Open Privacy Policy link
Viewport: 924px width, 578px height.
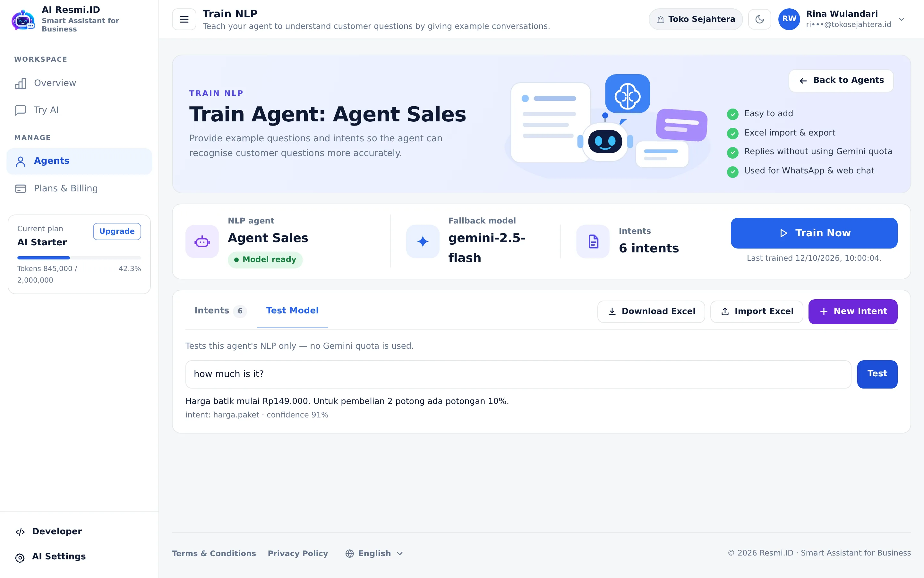[x=298, y=554]
